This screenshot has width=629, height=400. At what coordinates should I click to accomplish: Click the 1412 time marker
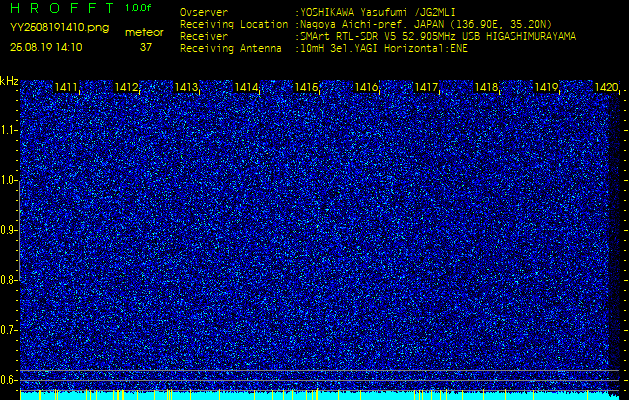(x=126, y=87)
